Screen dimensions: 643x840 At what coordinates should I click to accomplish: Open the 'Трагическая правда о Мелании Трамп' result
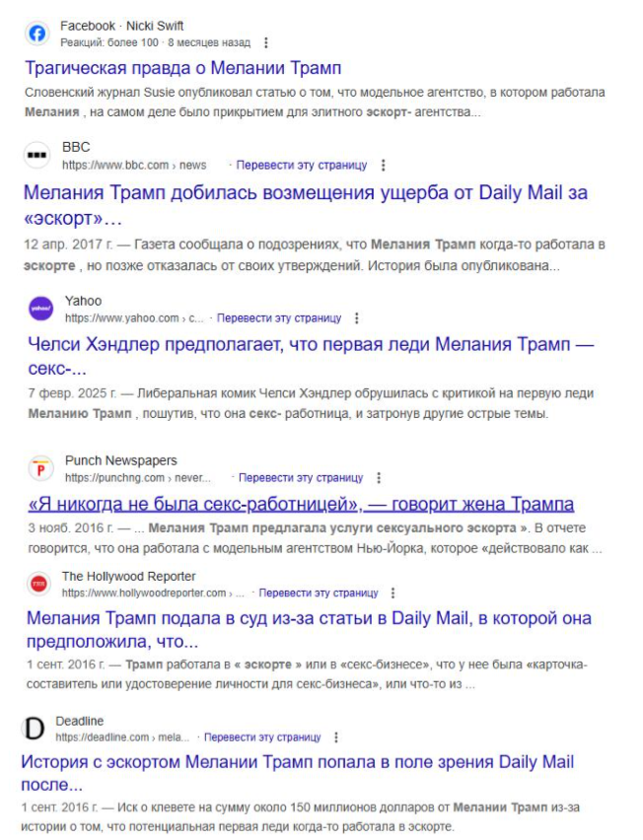tap(182, 68)
